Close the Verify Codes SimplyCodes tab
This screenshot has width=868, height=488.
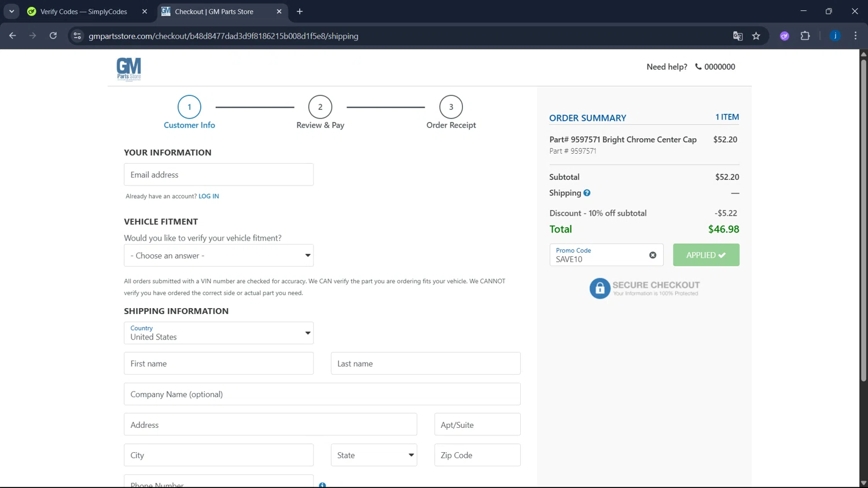(145, 12)
